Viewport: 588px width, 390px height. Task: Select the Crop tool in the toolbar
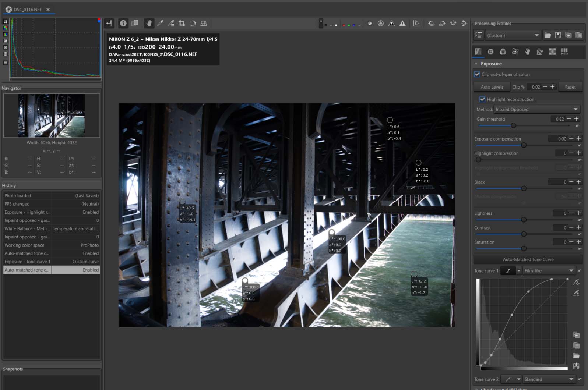[182, 24]
